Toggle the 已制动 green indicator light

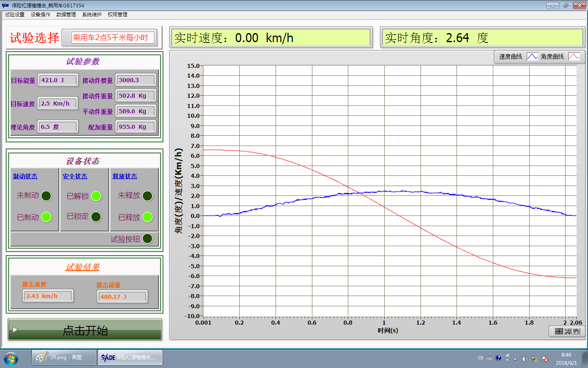pos(47,217)
